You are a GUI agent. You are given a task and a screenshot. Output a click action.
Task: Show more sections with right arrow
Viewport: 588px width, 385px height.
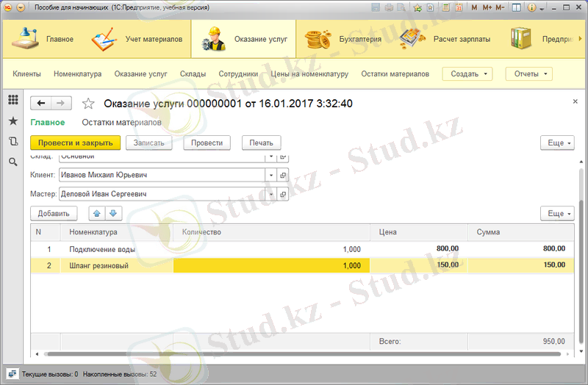[580, 39]
